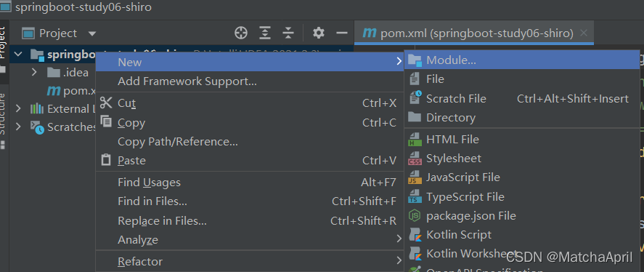Viewport: 644px width, 272px height.
Task: Click the TS TypeScript File icon
Action: 415,196
